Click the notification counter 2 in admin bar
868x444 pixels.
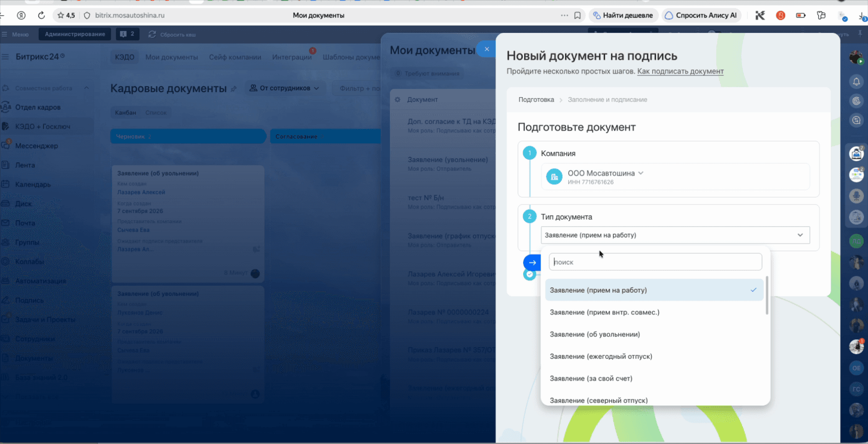click(127, 34)
